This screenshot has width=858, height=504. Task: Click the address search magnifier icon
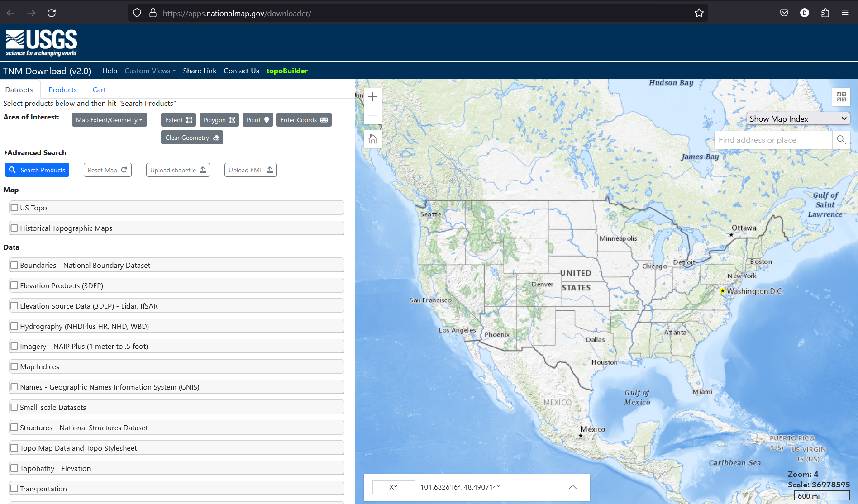point(841,140)
